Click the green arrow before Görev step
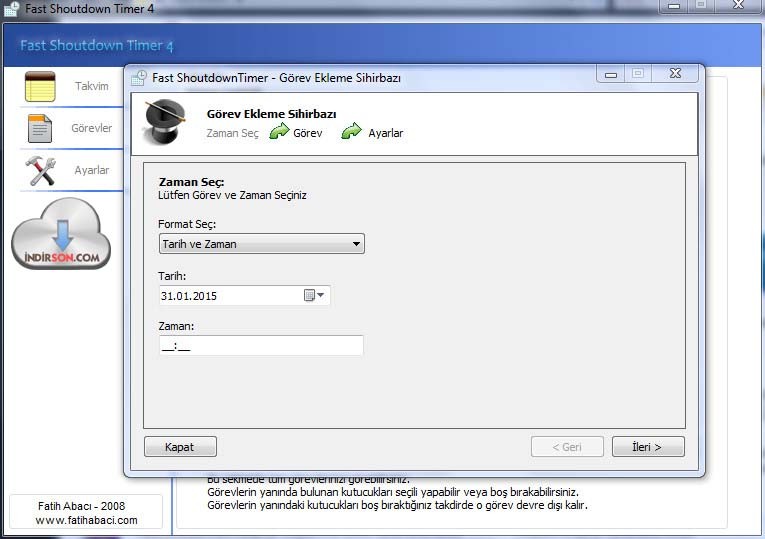The height and width of the screenshot is (539, 765). tap(279, 131)
